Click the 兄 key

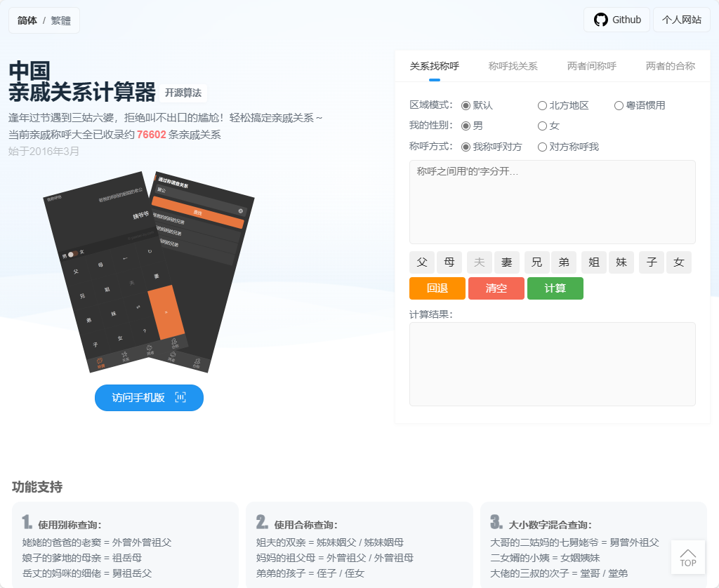[x=536, y=262]
